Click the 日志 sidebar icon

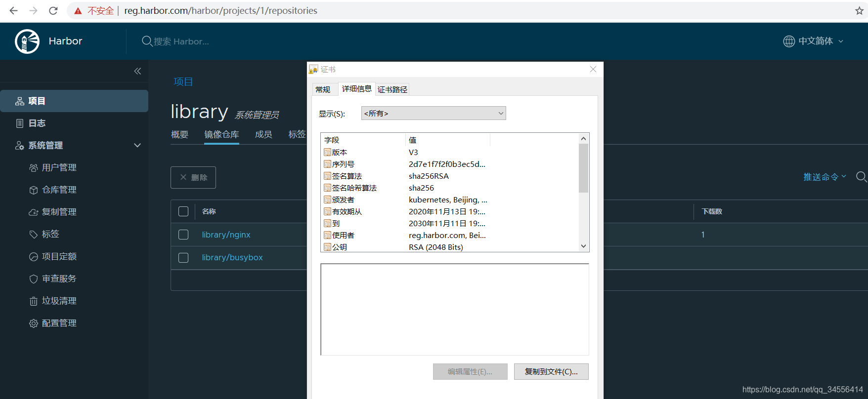[20, 123]
